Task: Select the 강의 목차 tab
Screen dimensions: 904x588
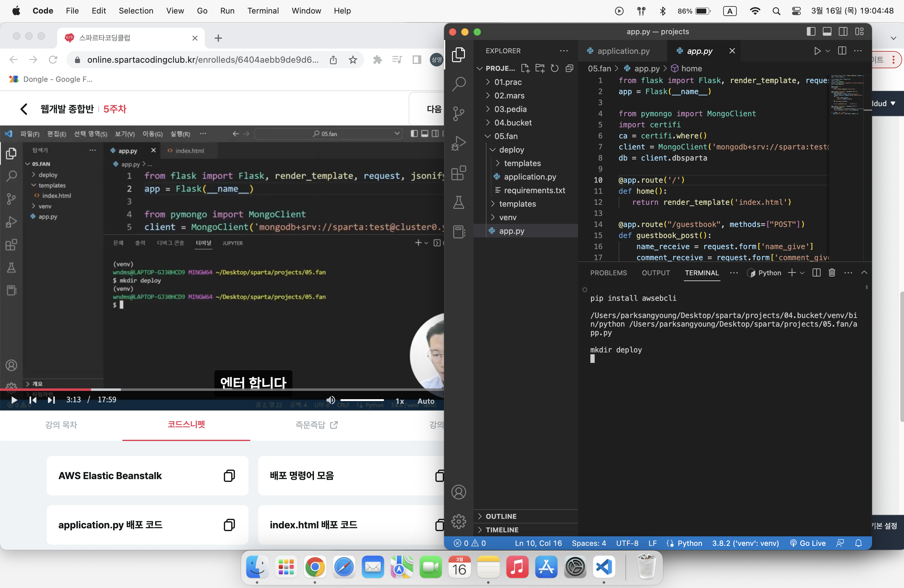Action: 61,425
